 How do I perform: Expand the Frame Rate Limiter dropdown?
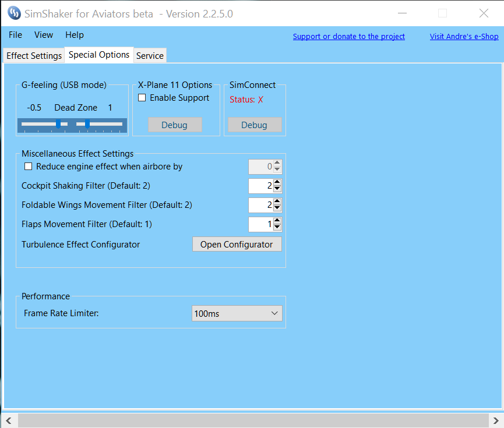click(237, 313)
